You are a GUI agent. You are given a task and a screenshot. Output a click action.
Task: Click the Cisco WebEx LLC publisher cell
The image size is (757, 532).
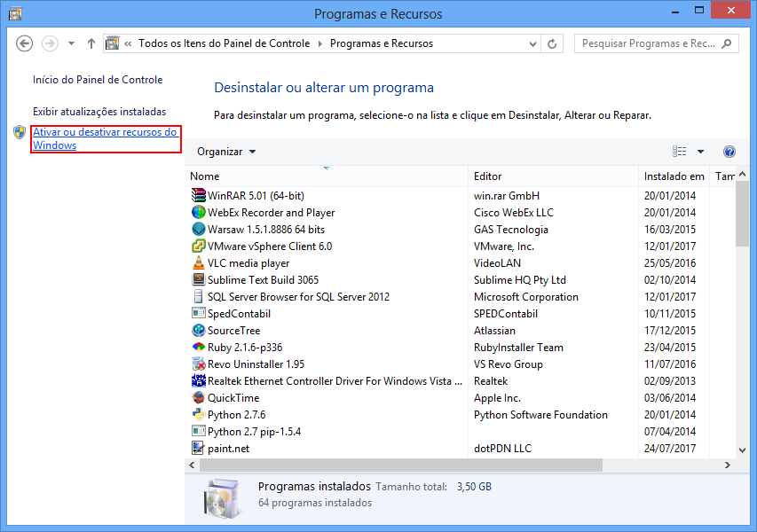(x=514, y=213)
